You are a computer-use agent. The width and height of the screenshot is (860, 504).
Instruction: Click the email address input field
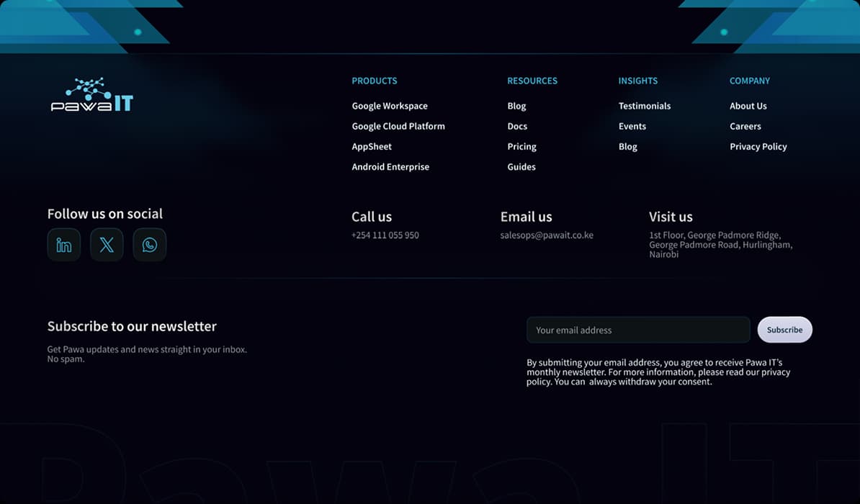point(637,329)
